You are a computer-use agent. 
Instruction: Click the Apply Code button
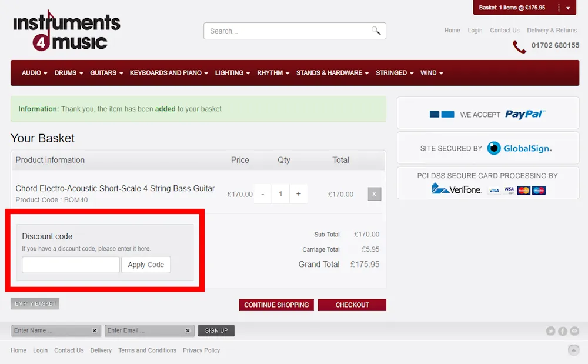146,265
